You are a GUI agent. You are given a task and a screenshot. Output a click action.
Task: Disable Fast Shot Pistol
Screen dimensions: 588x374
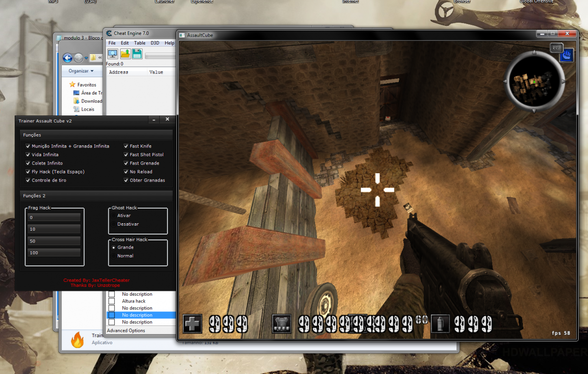126,155
